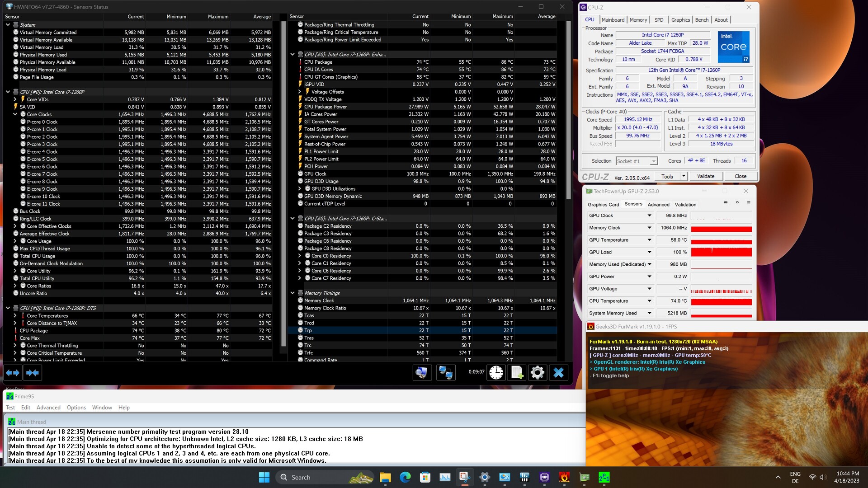Open the Prime95 Advanced menu
The height and width of the screenshot is (488, 868).
tap(48, 408)
